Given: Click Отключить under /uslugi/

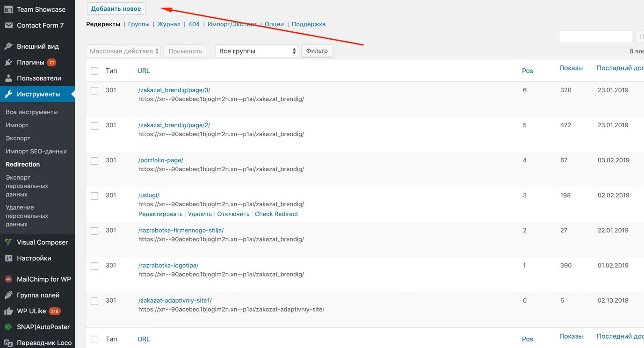Looking at the screenshot, I should tap(233, 214).
